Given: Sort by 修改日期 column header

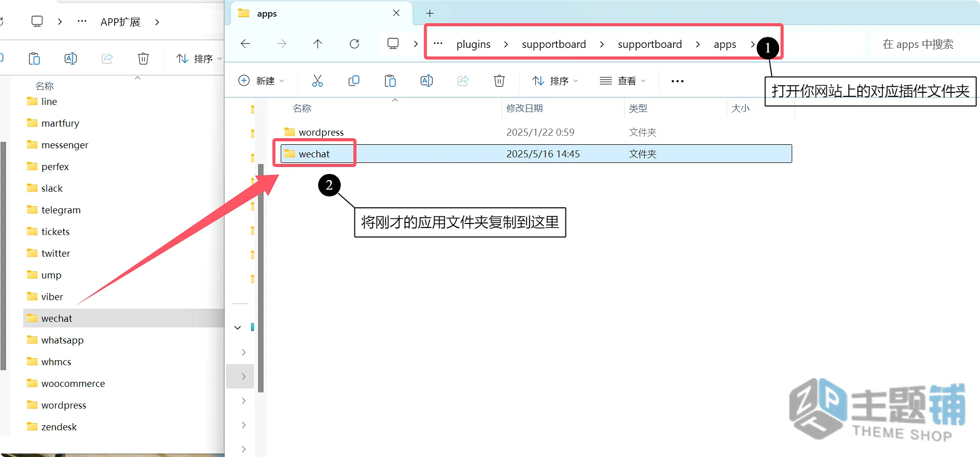Looking at the screenshot, I should (x=524, y=108).
